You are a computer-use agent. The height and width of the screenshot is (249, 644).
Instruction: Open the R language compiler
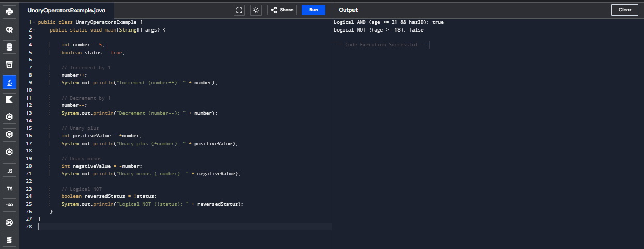pos(9,30)
